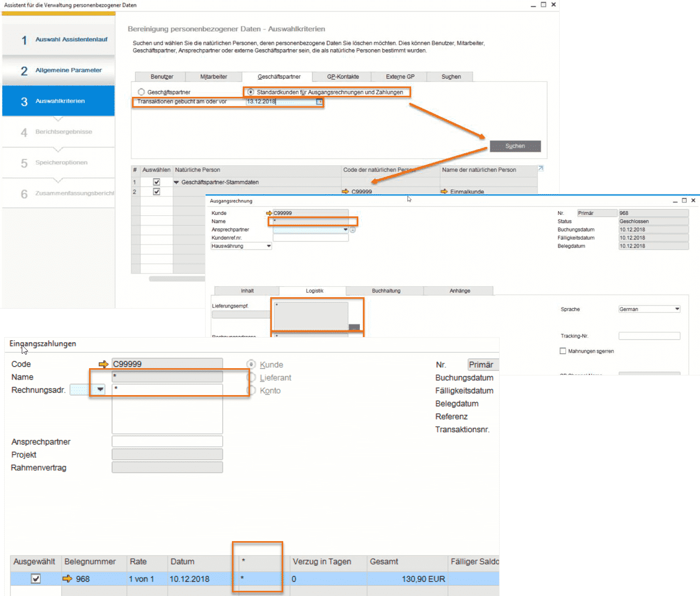
Task: Go to step 2 Allgemeine Parameter
Action: [x=59, y=70]
